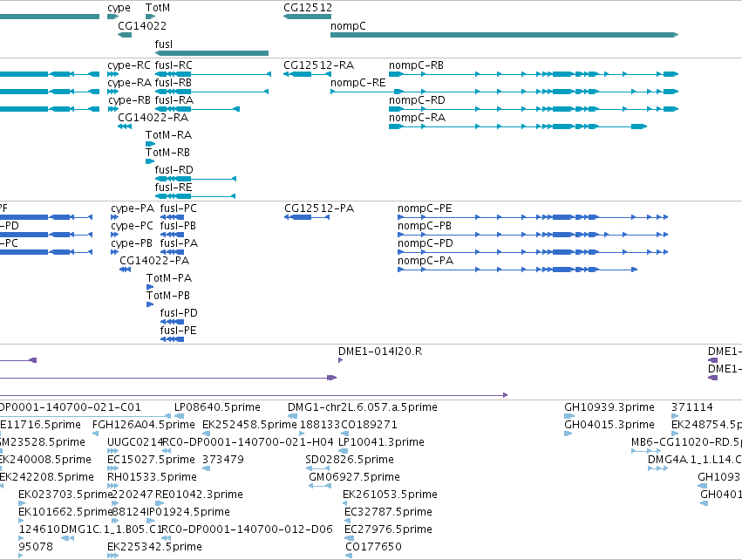Click the cype-PA protein label

click(133, 208)
